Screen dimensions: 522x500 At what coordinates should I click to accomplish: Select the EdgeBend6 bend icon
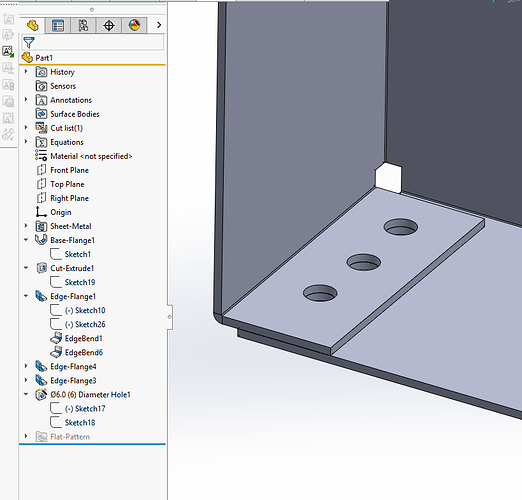pos(56,352)
